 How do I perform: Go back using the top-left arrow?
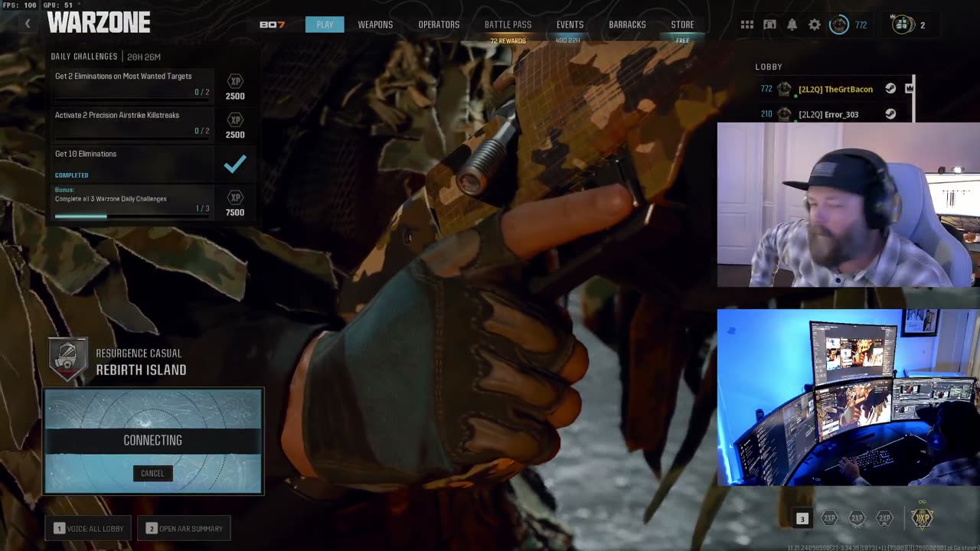tap(28, 24)
